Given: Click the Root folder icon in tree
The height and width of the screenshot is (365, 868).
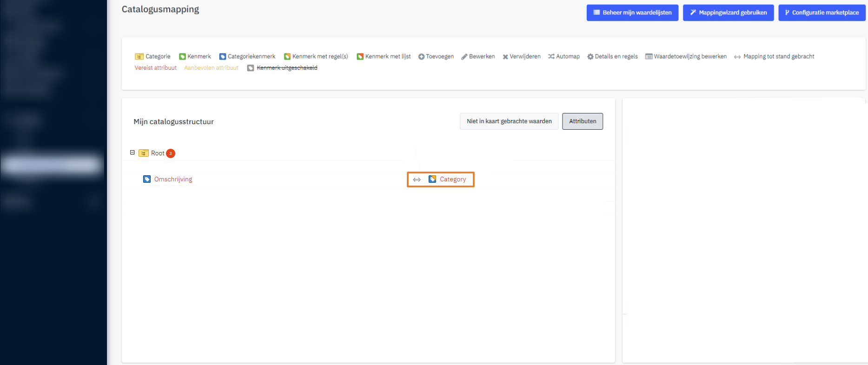Looking at the screenshot, I should (144, 153).
